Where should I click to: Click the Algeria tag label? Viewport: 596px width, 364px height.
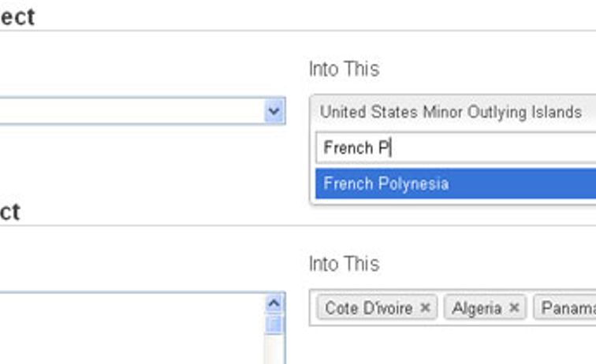pos(477,308)
